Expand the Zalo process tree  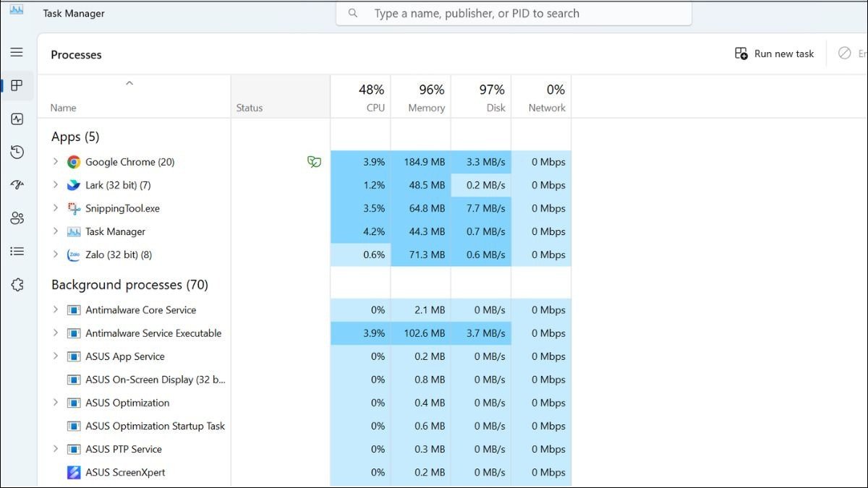coord(56,254)
